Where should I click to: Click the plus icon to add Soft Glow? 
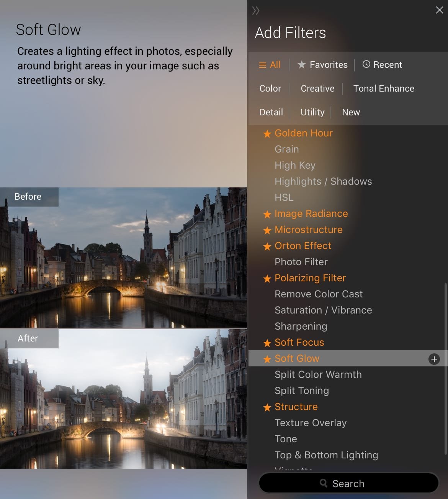(434, 359)
